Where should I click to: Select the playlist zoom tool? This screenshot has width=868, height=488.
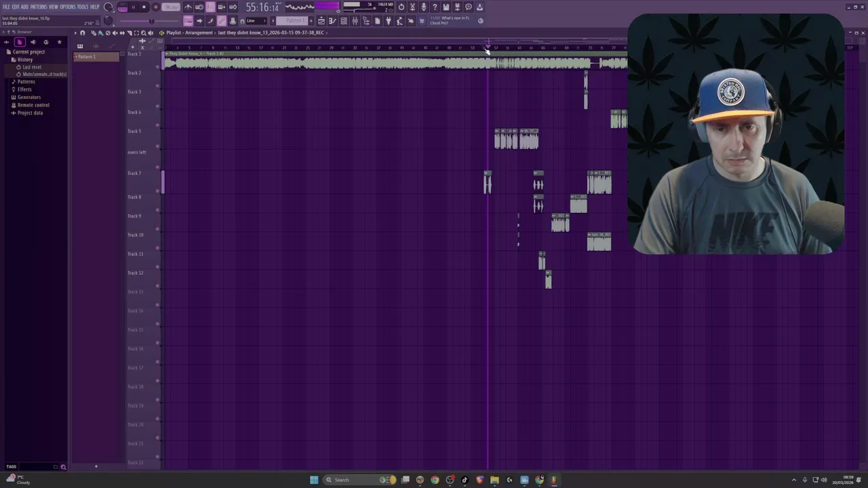point(143,33)
